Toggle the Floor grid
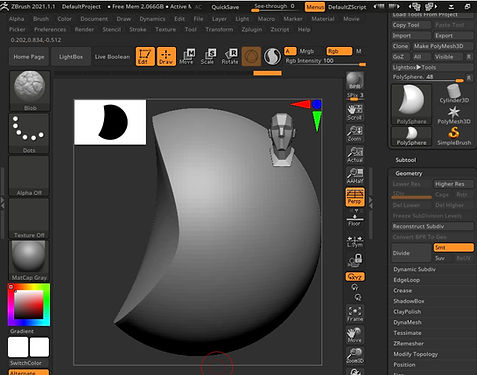 (x=355, y=218)
